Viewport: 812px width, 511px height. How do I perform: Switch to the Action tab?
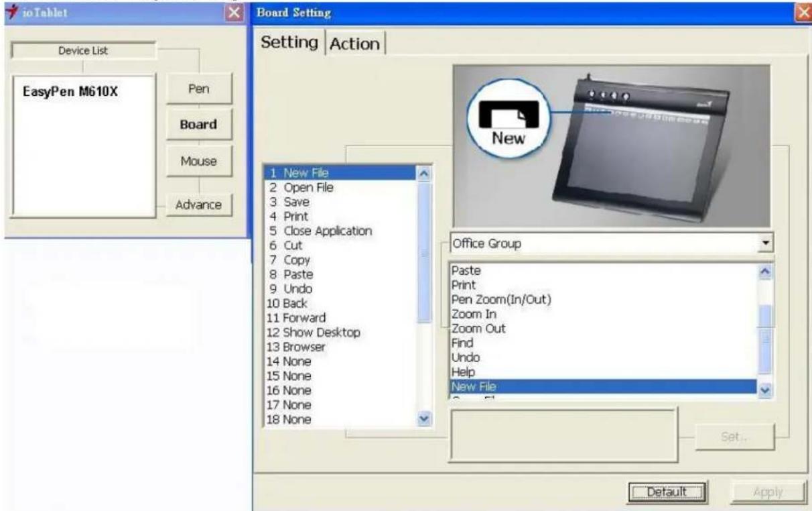click(354, 43)
